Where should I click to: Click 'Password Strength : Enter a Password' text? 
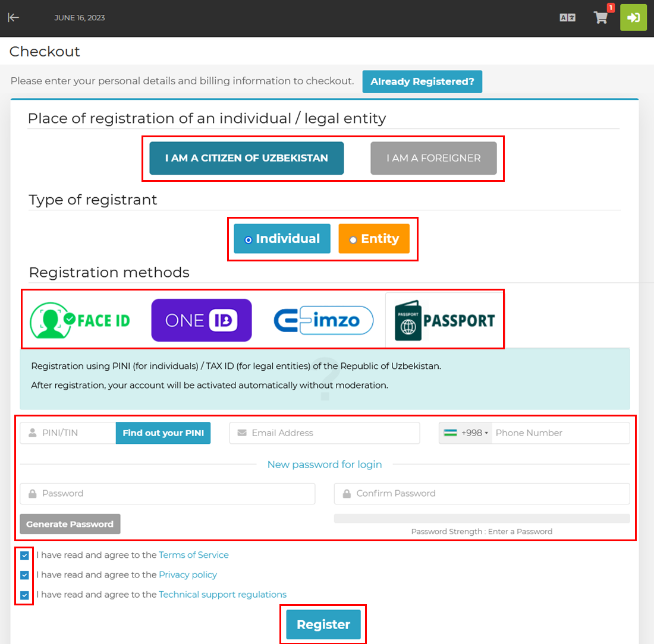click(x=482, y=532)
